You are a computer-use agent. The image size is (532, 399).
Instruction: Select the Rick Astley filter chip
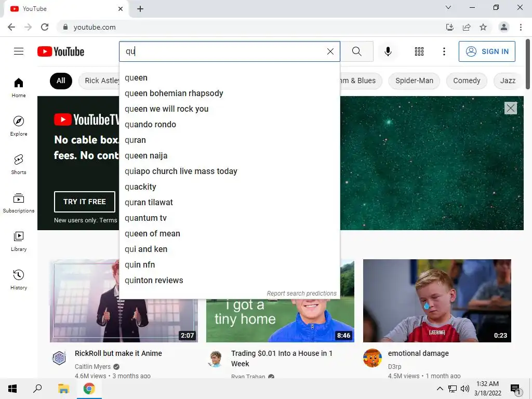tap(99, 81)
